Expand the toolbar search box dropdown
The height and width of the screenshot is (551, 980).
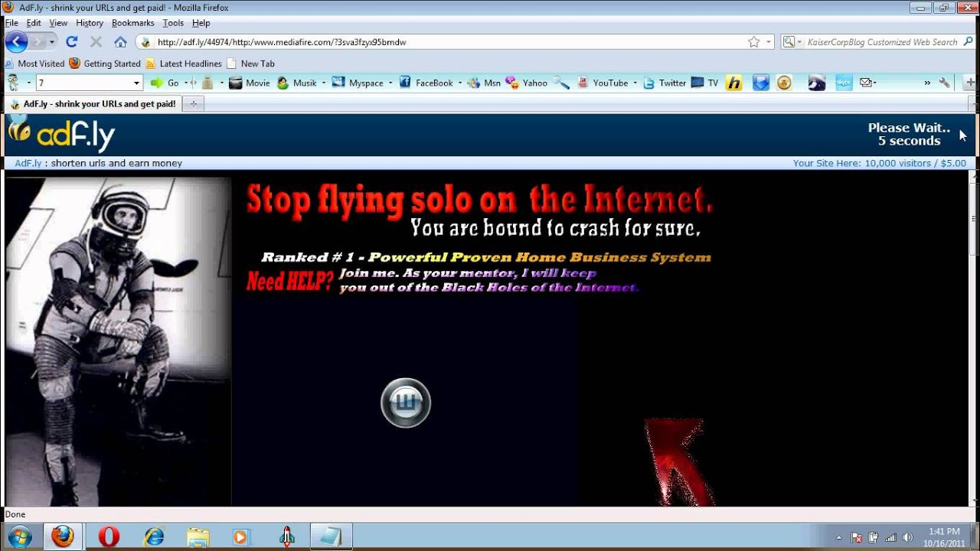[x=137, y=83]
